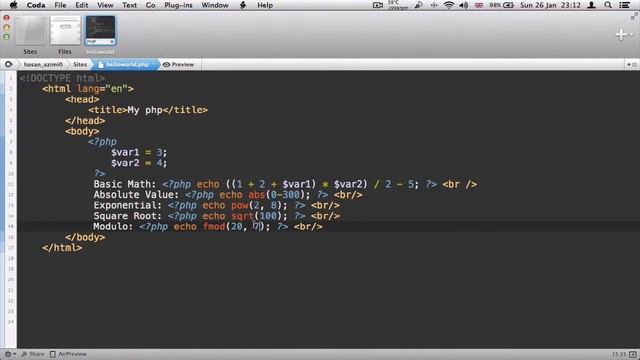Viewport: 640px width, 360px height.
Task: Click the line and column position indicator
Action: [619, 354]
